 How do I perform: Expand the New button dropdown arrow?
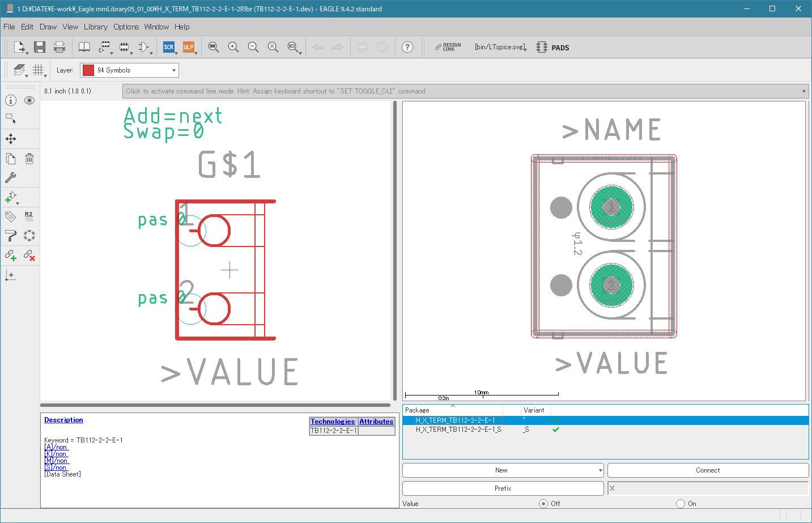coord(600,470)
